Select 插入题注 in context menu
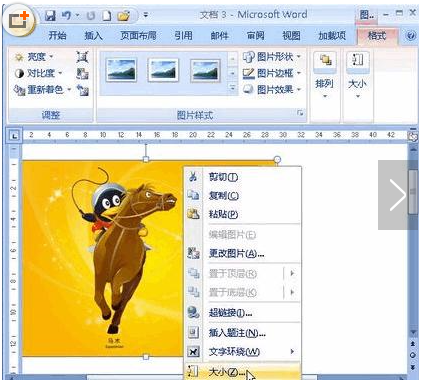Image resolution: width=429 pixels, height=380 pixels. [x=243, y=332]
